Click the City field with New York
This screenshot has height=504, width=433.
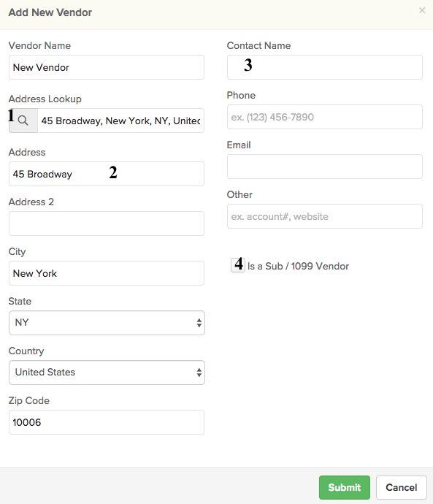tap(107, 273)
